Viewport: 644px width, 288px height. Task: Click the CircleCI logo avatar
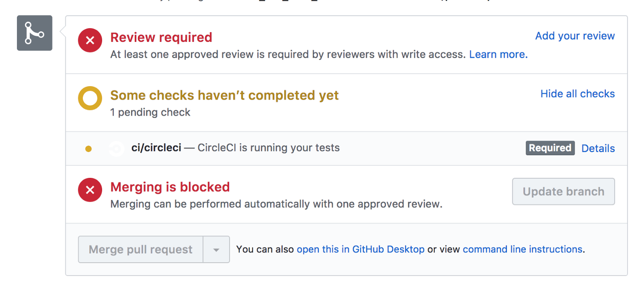pyautogui.click(x=116, y=148)
